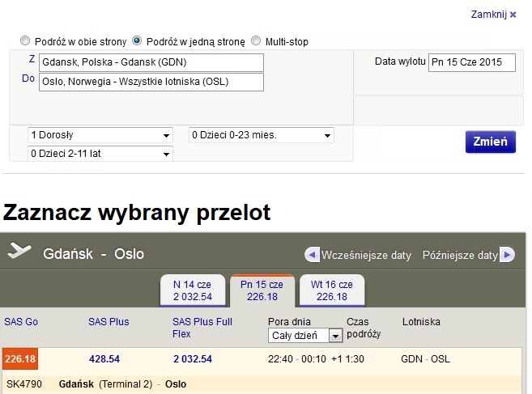Open the 0 Dzieci 2-11 lat dropdown
This screenshot has width=532, height=394.
click(100, 154)
